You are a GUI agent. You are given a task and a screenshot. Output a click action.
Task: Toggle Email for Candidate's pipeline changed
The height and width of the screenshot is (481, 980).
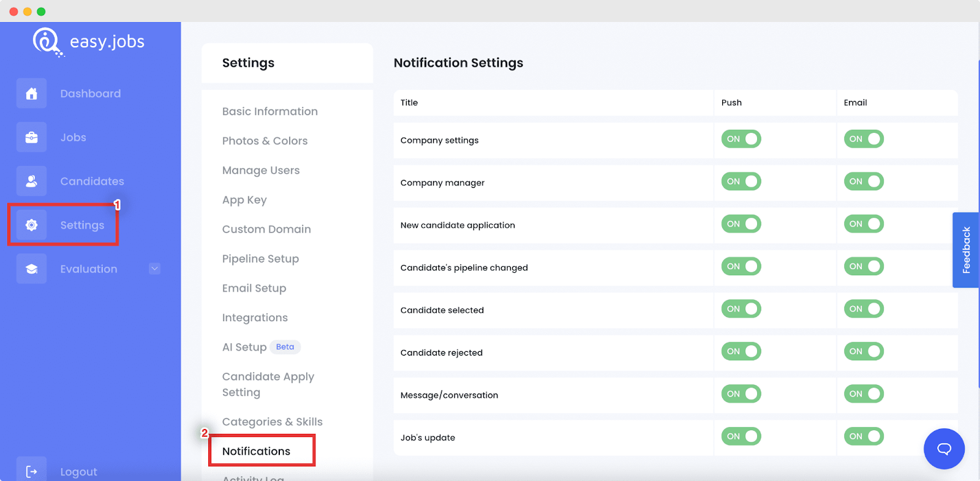864,266
